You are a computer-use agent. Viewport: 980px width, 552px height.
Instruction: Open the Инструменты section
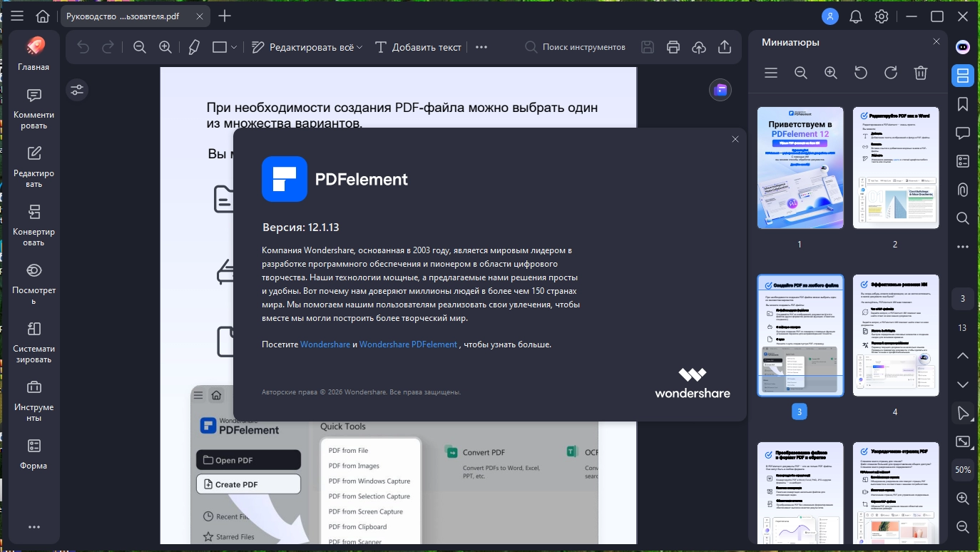click(x=34, y=402)
